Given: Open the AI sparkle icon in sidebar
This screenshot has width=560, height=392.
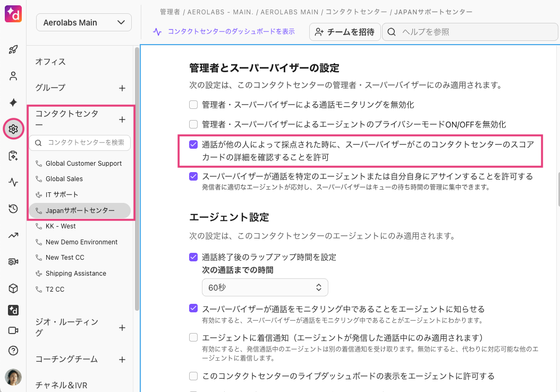Looking at the screenshot, I should click(13, 103).
